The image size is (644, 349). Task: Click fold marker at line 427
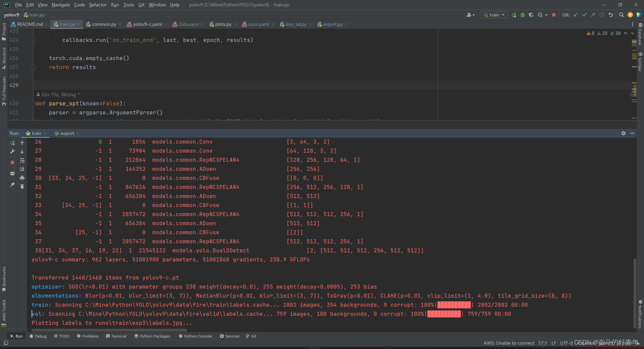(33, 67)
